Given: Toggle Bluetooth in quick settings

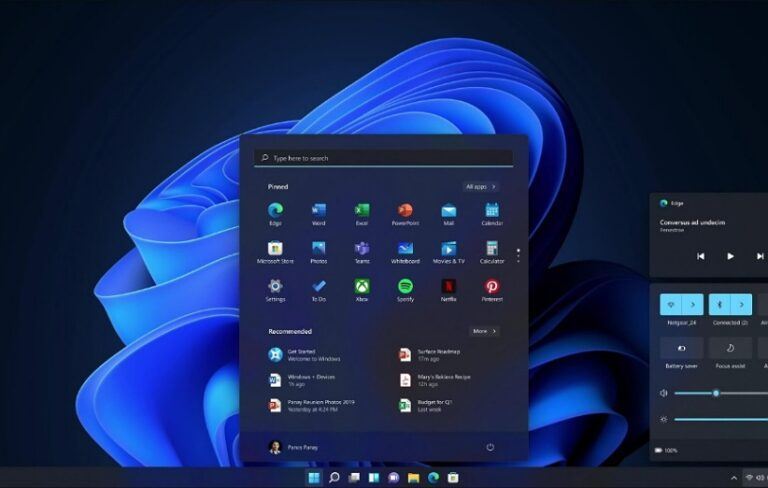Looking at the screenshot, I should click(x=719, y=304).
